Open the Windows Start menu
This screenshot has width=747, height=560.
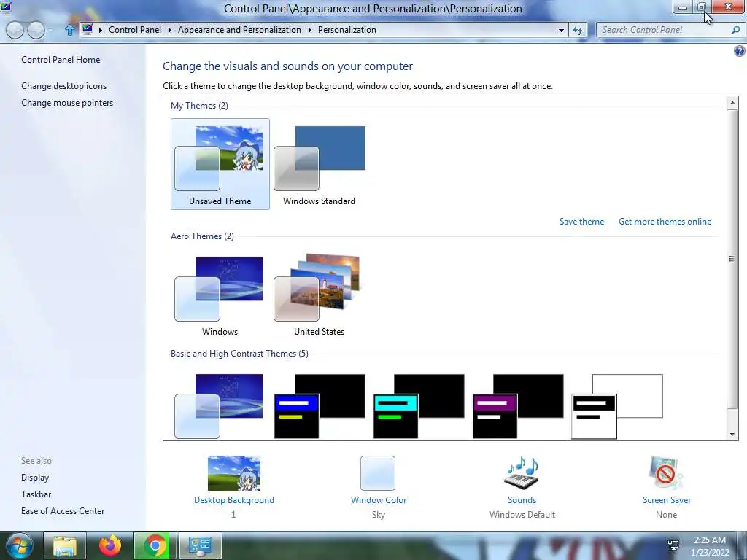tap(20, 545)
